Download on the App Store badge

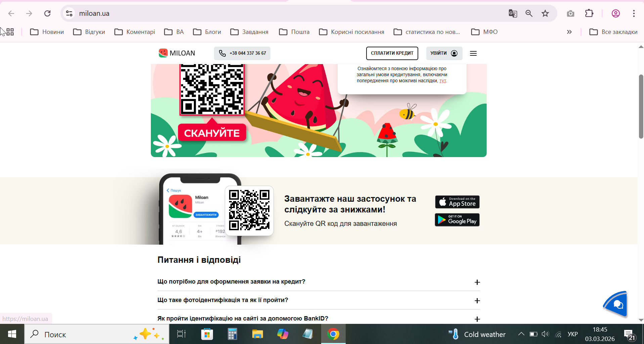pos(457,202)
